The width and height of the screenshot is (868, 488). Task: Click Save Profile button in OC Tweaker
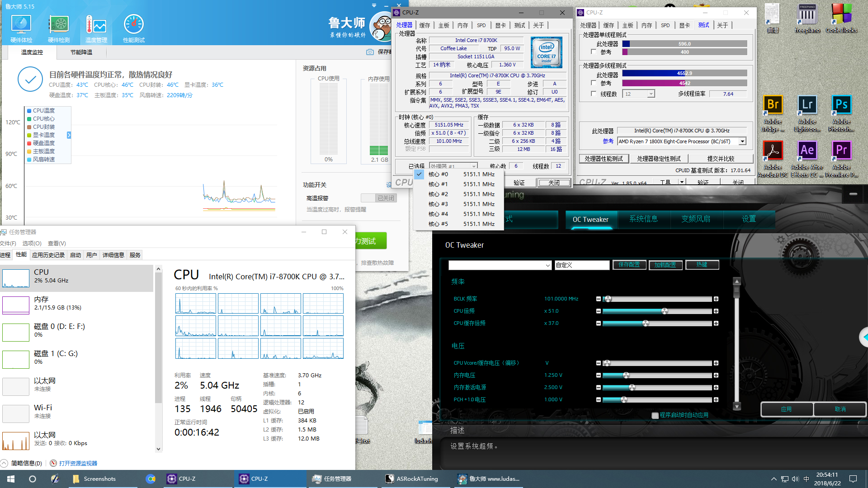[629, 265]
